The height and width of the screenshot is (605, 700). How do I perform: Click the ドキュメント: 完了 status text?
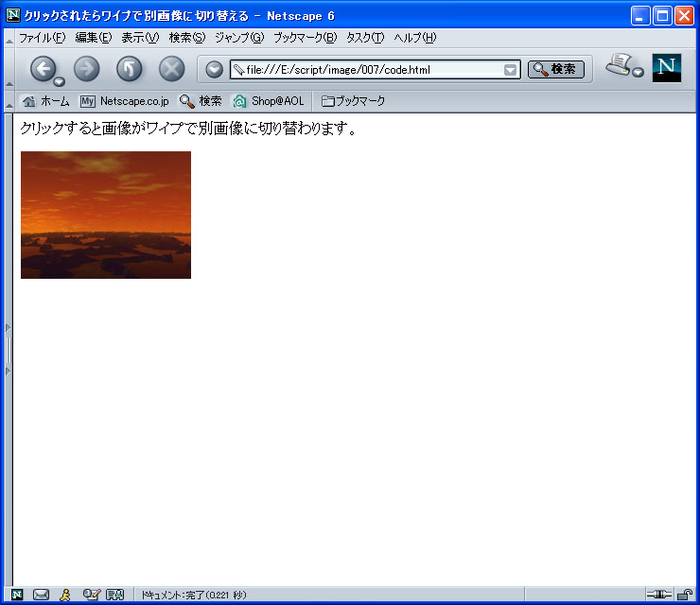click(x=194, y=595)
